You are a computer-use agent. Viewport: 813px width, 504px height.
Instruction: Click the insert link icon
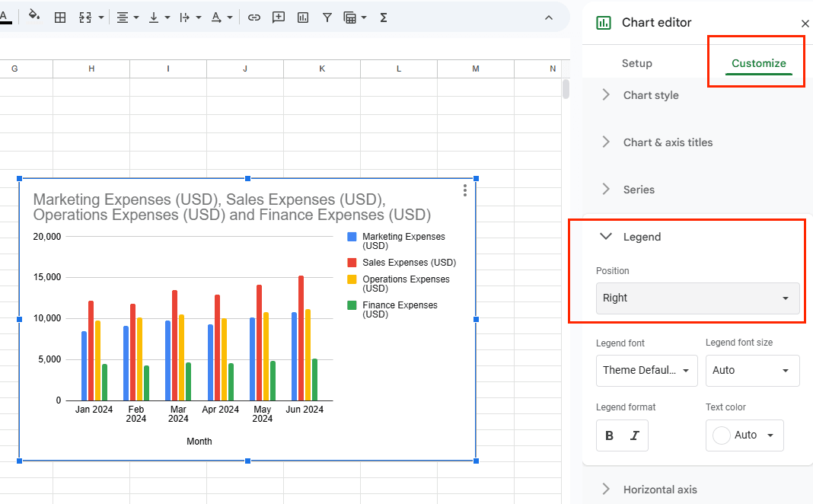click(x=254, y=17)
